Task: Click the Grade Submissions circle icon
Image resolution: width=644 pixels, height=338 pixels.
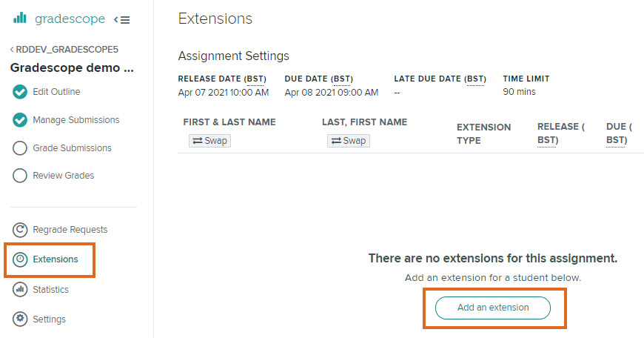Action: (x=21, y=148)
